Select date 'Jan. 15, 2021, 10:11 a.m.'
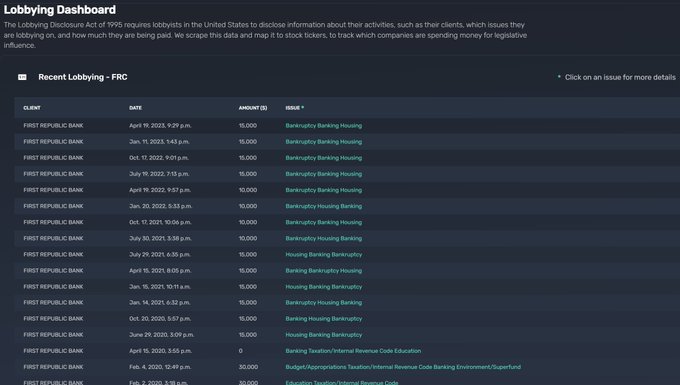This screenshot has height=385, width=680. 160,287
